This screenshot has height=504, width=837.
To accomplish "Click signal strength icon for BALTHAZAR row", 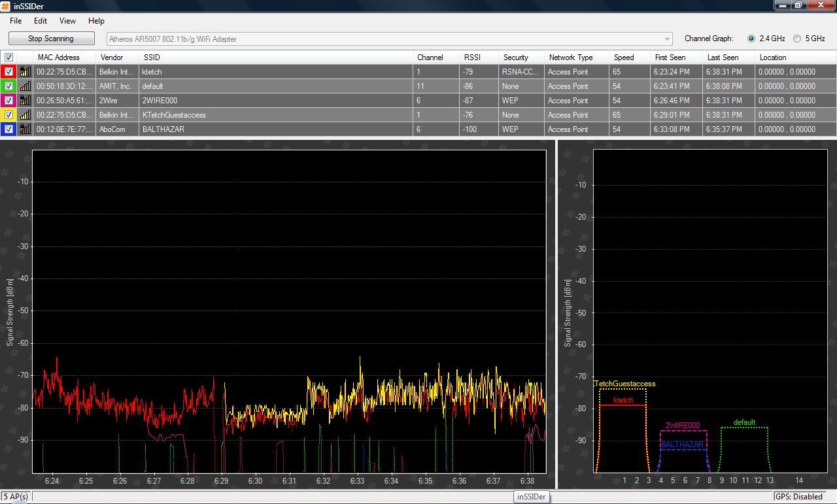I will (x=25, y=129).
